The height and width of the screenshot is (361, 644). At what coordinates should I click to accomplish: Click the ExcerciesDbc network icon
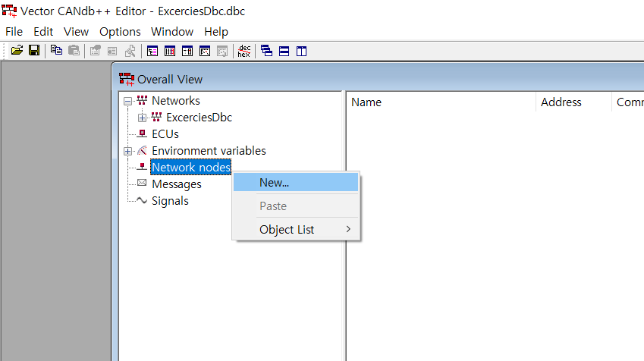point(156,117)
